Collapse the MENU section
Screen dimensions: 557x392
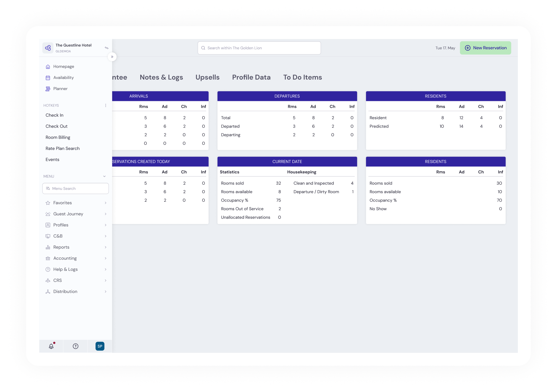tap(104, 176)
